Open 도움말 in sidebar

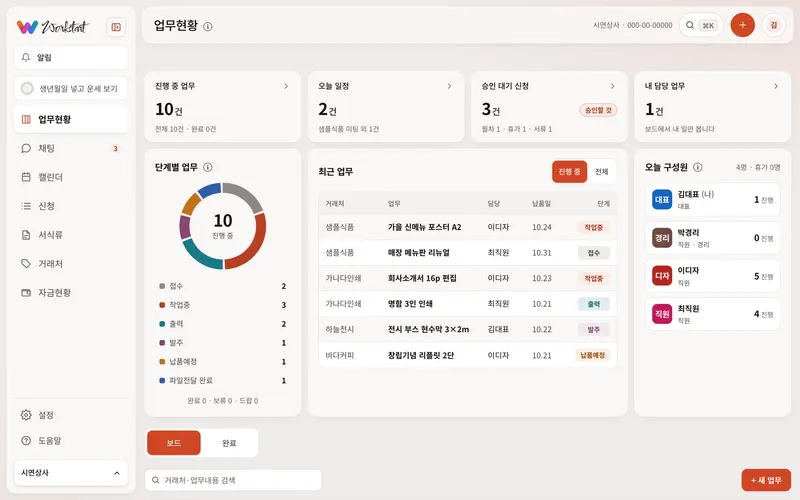coord(71,440)
